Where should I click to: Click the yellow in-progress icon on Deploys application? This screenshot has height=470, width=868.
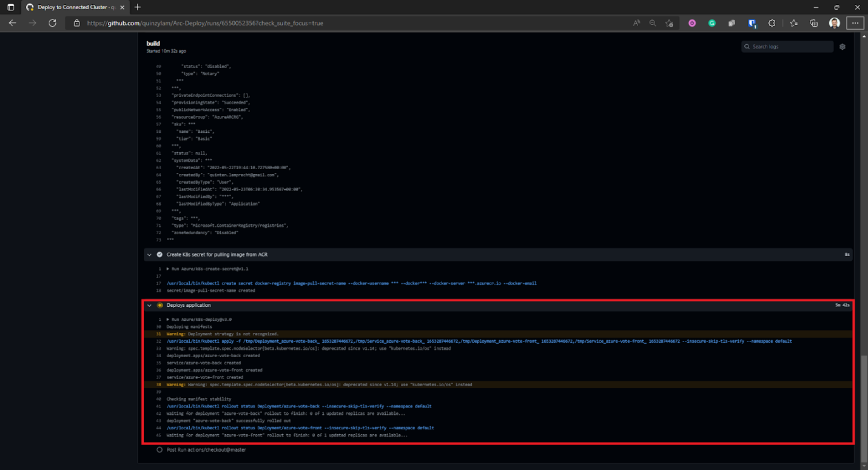pos(160,305)
